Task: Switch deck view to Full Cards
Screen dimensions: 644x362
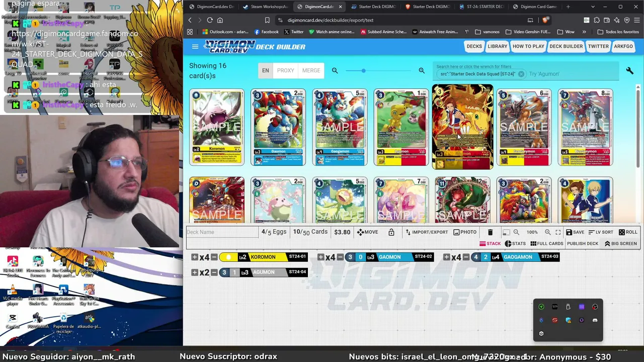Action: [547, 244]
